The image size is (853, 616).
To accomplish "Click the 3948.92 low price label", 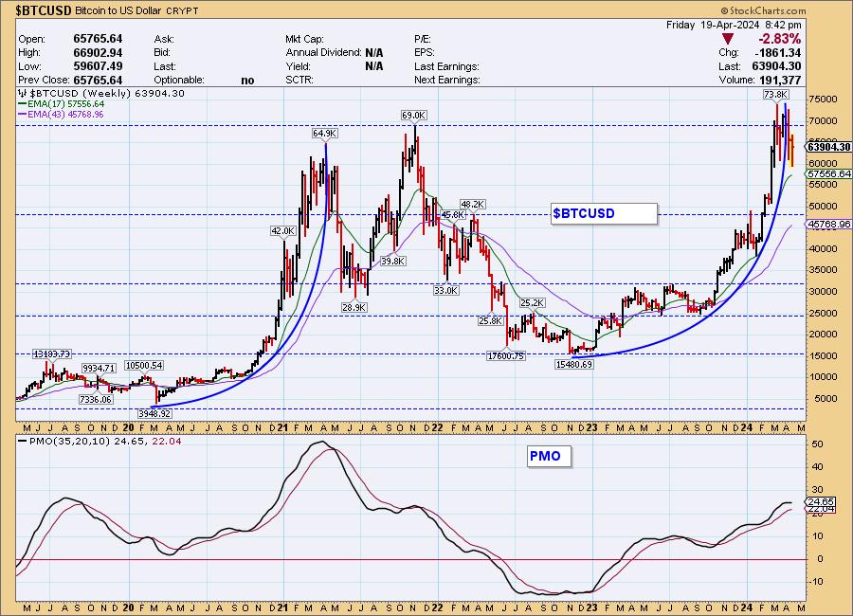I will (x=154, y=413).
